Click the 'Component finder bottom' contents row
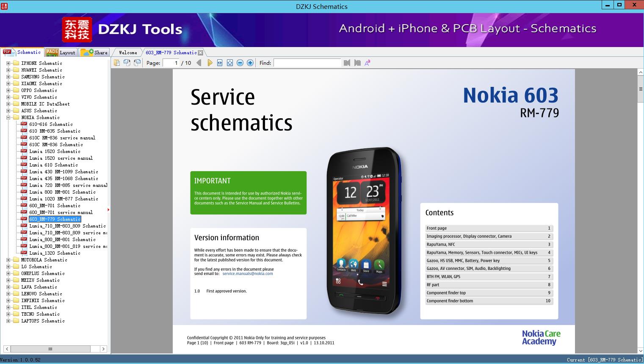The height and width of the screenshot is (364, 644). tap(489, 301)
